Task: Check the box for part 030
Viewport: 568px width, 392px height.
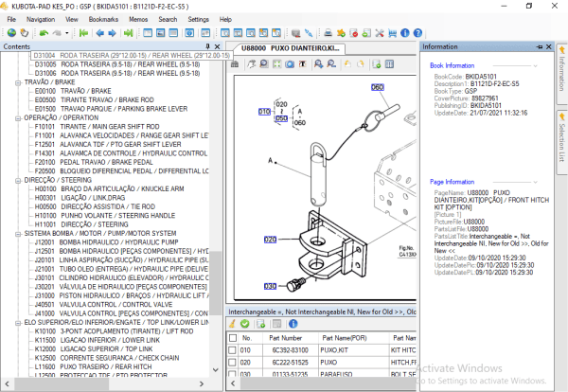Action: point(233,373)
